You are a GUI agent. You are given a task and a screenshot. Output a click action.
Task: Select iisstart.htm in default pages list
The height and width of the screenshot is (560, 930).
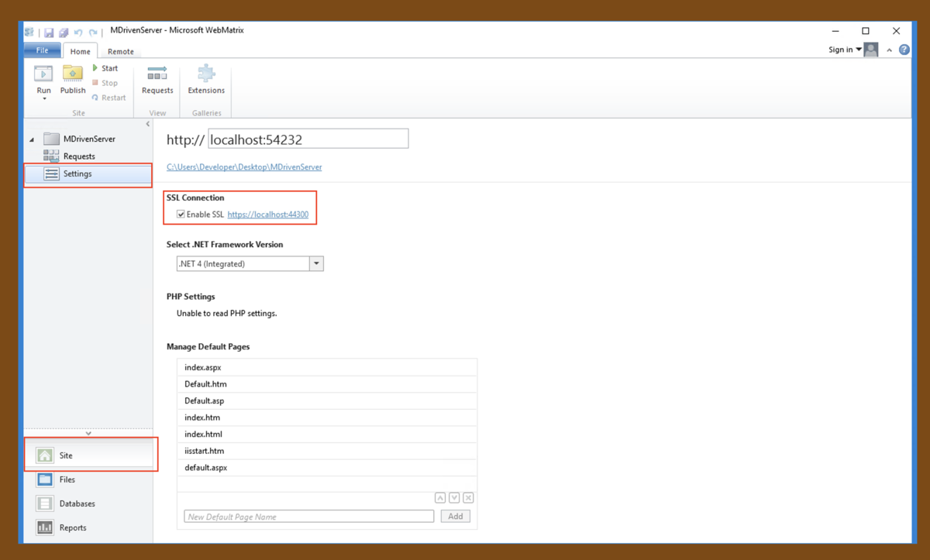point(327,451)
